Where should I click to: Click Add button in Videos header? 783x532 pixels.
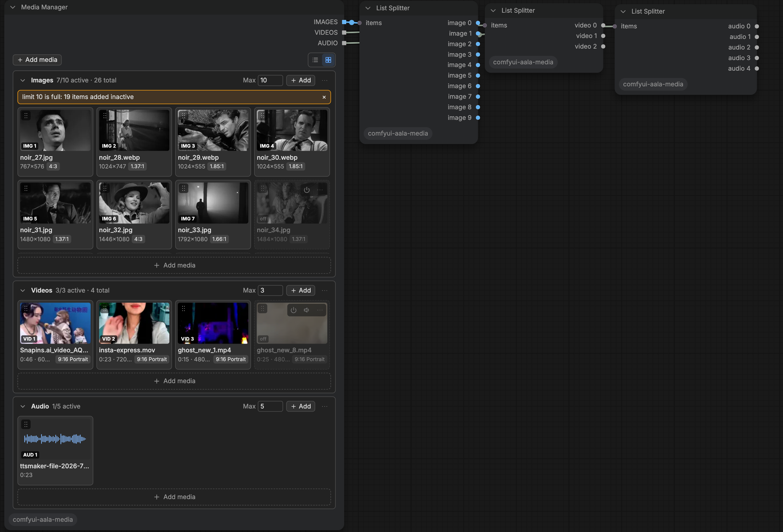point(301,290)
